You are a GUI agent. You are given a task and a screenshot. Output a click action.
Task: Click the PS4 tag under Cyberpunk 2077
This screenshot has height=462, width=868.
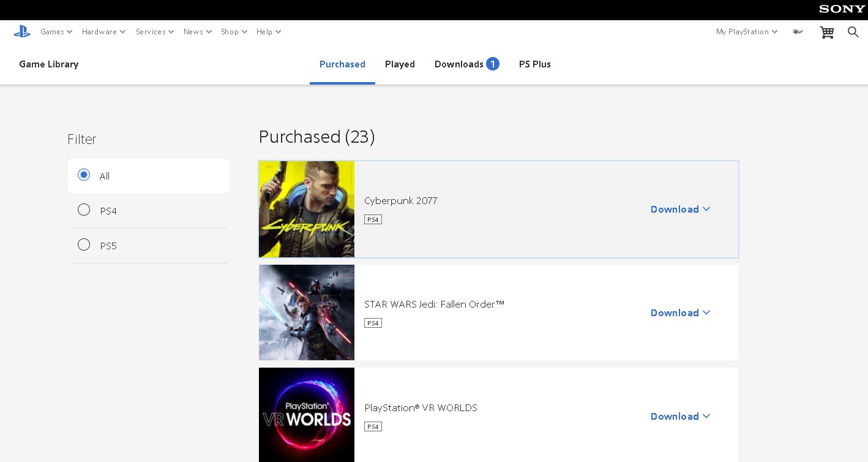tap(373, 219)
